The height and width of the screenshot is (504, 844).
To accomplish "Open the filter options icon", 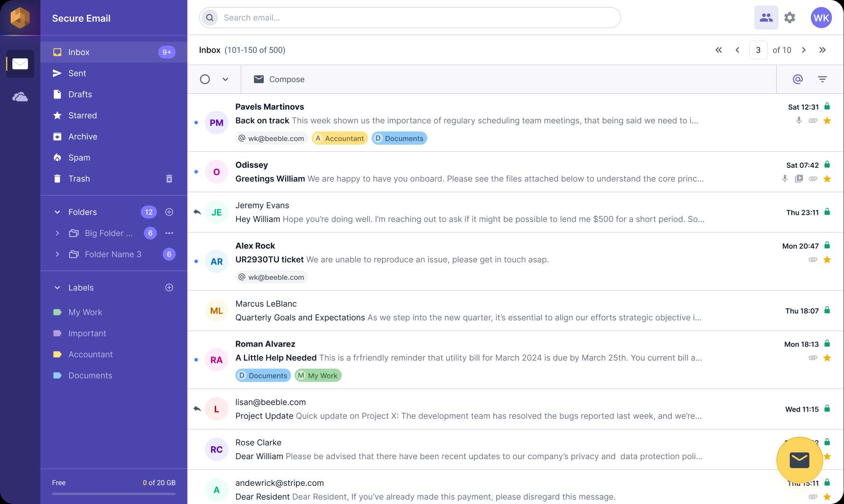I will coord(823,79).
